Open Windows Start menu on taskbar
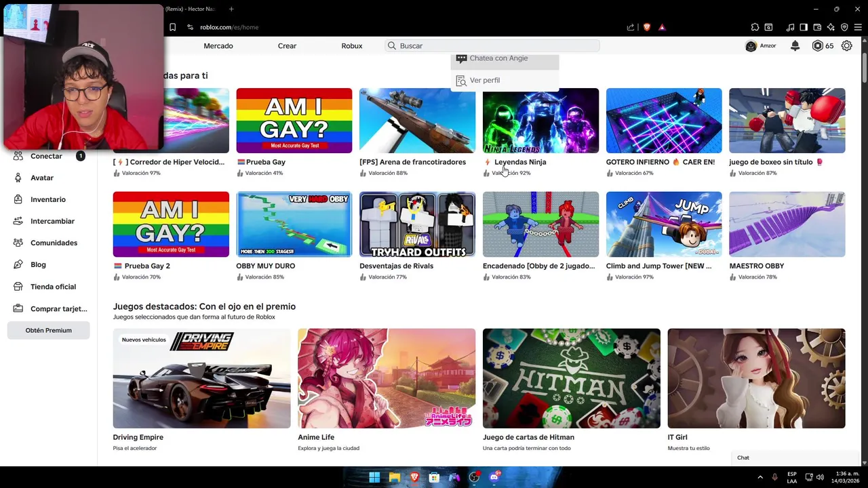The height and width of the screenshot is (488, 868). [x=374, y=477]
